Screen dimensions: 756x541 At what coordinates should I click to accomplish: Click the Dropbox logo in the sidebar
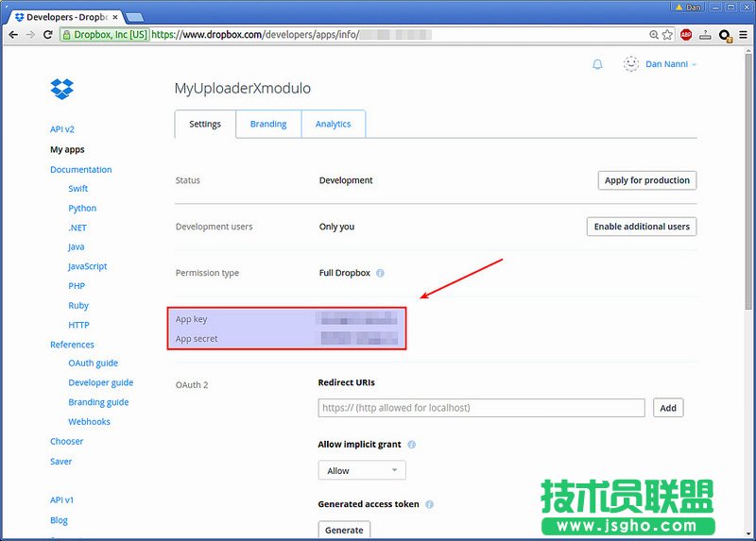61,89
